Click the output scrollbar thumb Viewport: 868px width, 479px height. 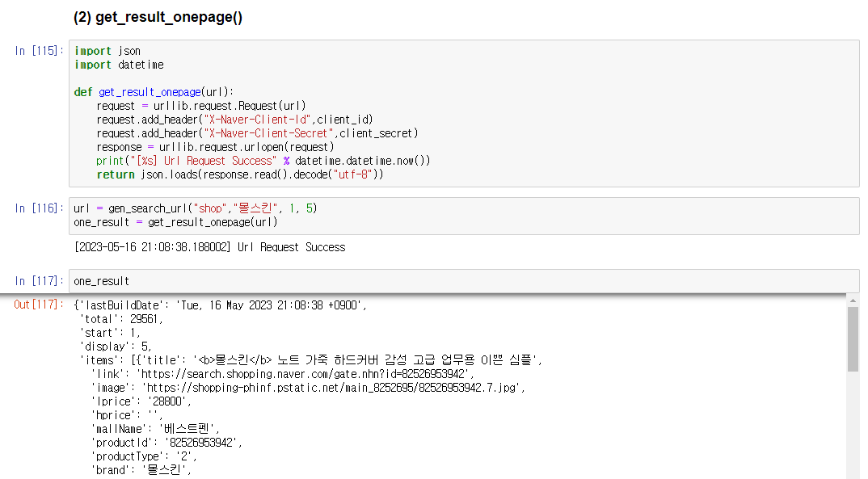click(853, 339)
